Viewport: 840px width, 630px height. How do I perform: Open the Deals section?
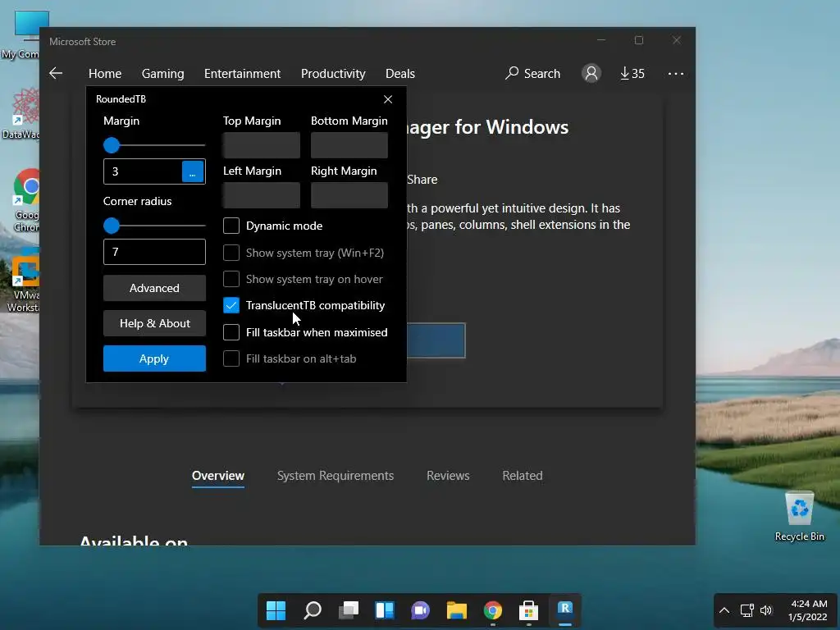click(400, 73)
